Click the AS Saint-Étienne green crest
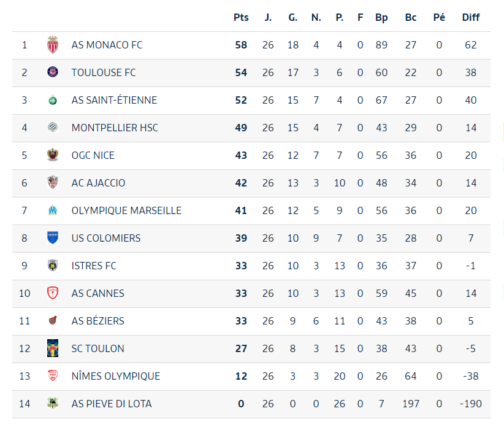 [x=53, y=100]
